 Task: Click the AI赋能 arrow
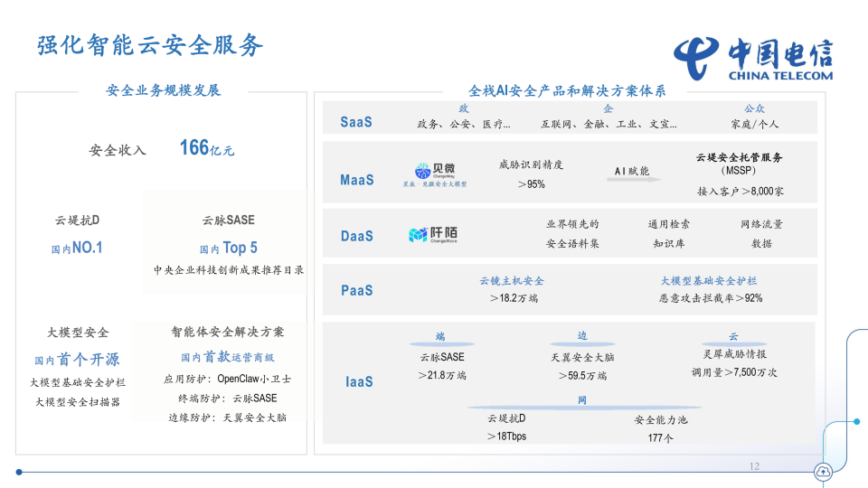click(635, 179)
